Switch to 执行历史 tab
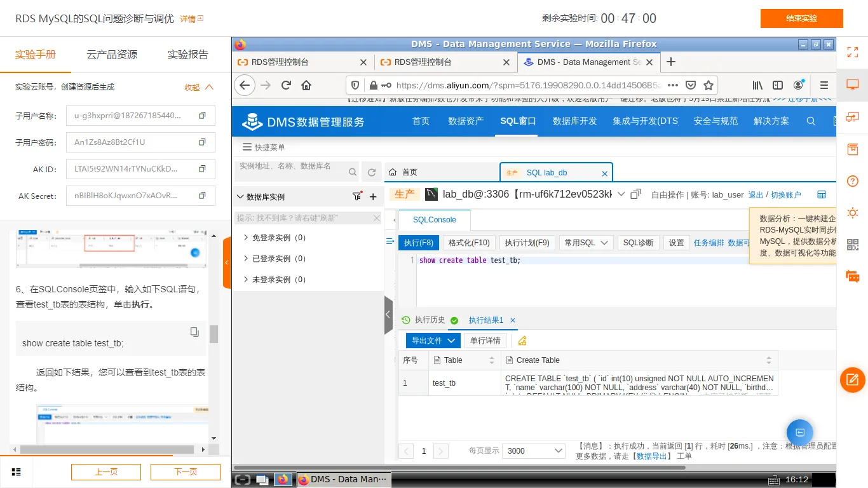Viewport: 868px width, 488px height. coord(424,320)
